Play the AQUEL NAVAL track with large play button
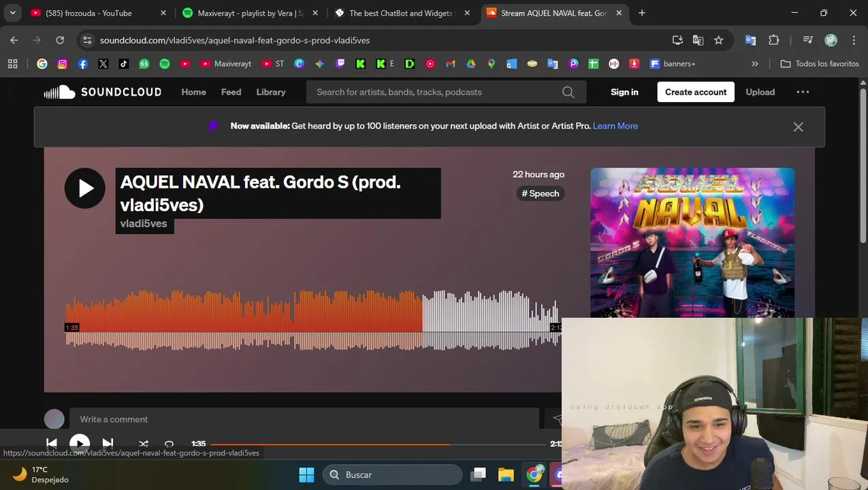Viewport: 868px width, 490px height. coord(85,188)
